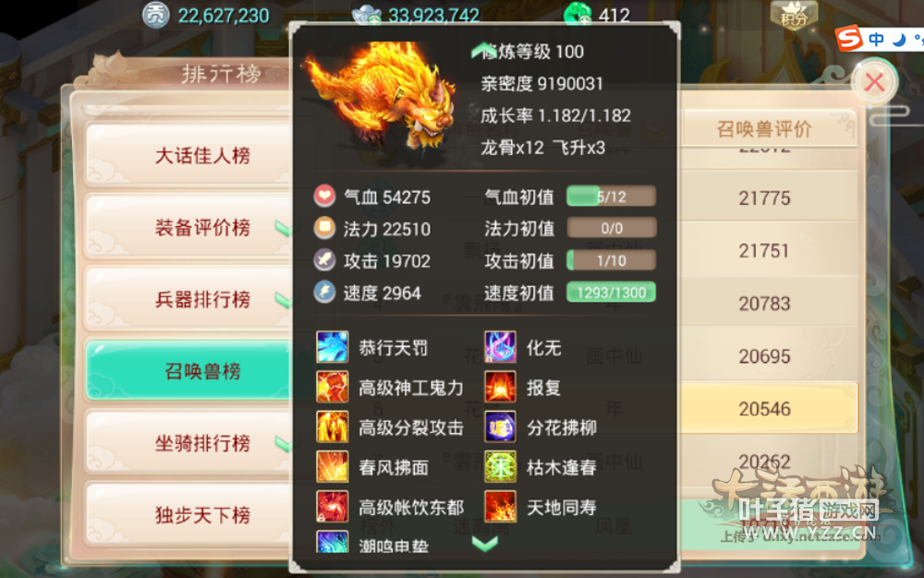The width and height of the screenshot is (924, 578).
Task: Open the 积分 points badge
Action: [x=794, y=16]
